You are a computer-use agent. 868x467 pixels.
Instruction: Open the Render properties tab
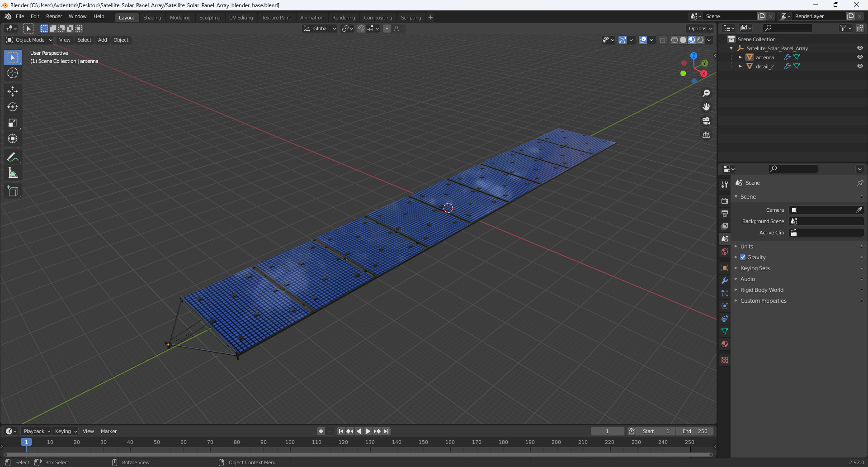[725, 200]
